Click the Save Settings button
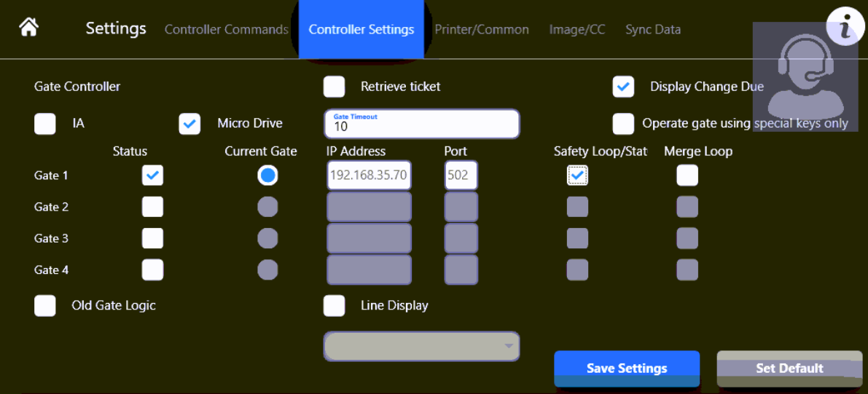Image resolution: width=868 pixels, height=394 pixels. (x=627, y=369)
